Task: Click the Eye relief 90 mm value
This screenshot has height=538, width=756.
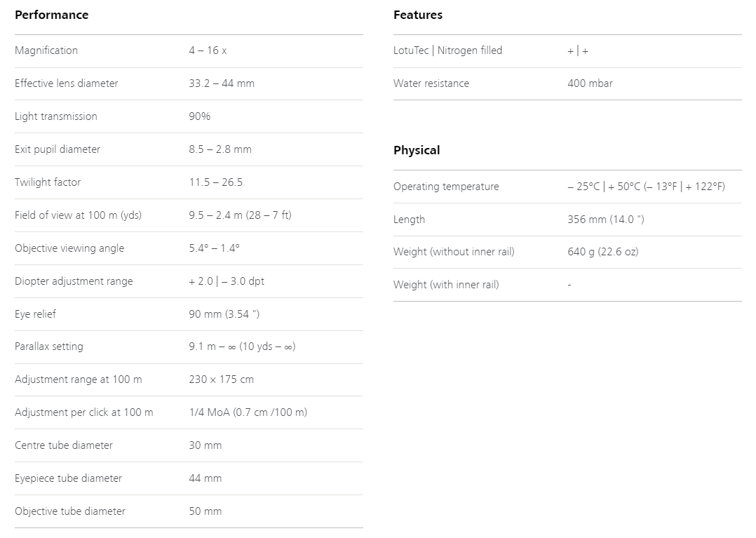Action: point(224,314)
